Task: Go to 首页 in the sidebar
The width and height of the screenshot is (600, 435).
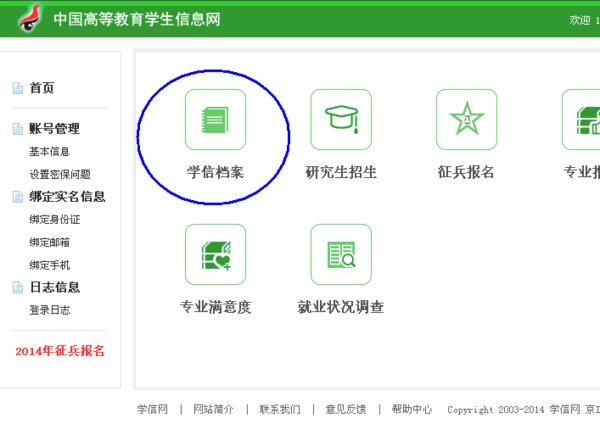Action: [42, 88]
